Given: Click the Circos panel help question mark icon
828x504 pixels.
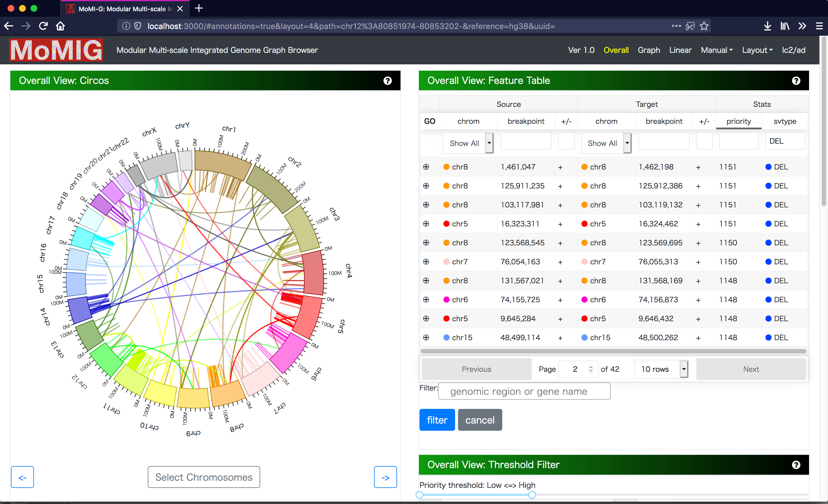Looking at the screenshot, I should pos(388,80).
